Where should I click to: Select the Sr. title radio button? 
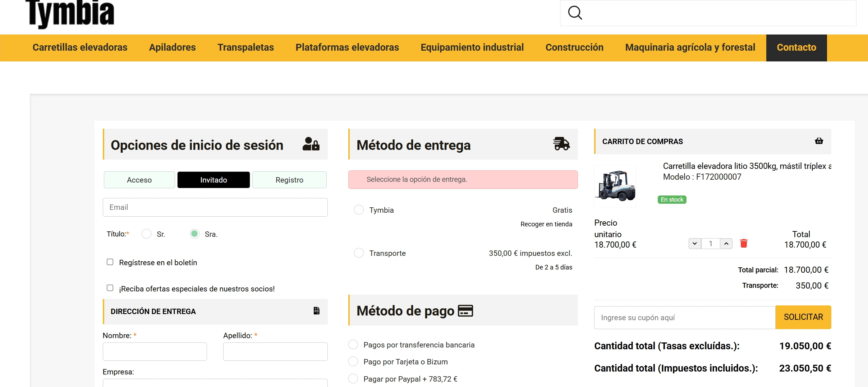[146, 234]
